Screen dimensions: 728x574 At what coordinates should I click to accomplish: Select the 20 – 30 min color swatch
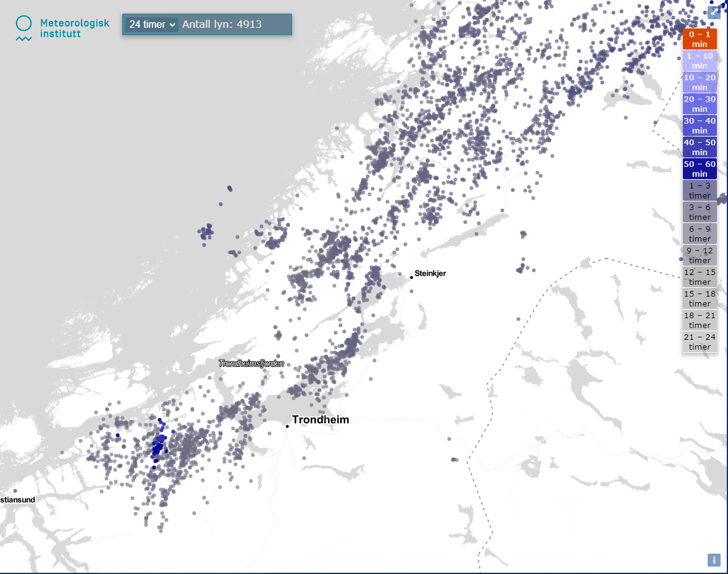click(x=700, y=104)
